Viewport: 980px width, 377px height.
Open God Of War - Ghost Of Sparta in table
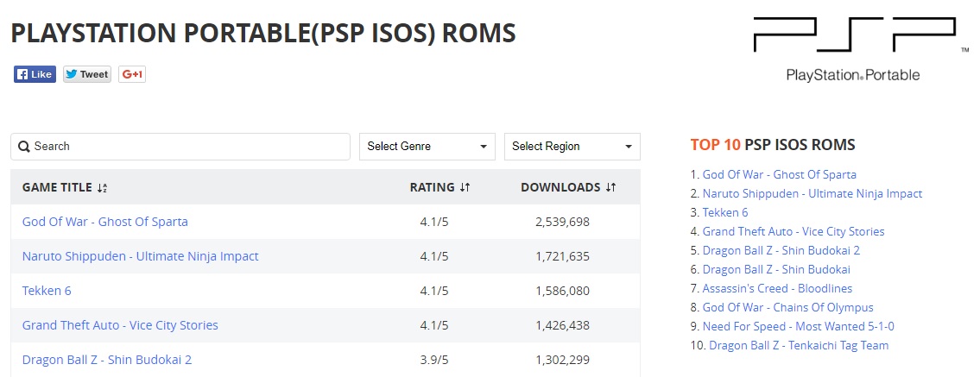[104, 222]
